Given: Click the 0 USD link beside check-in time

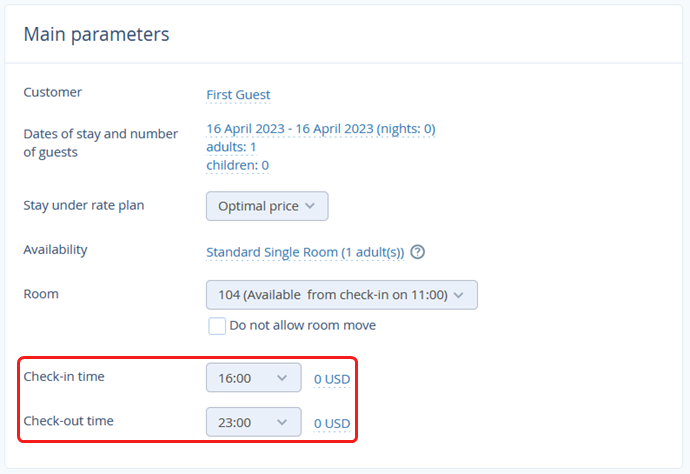Looking at the screenshot, I should (x=332, y=379).
